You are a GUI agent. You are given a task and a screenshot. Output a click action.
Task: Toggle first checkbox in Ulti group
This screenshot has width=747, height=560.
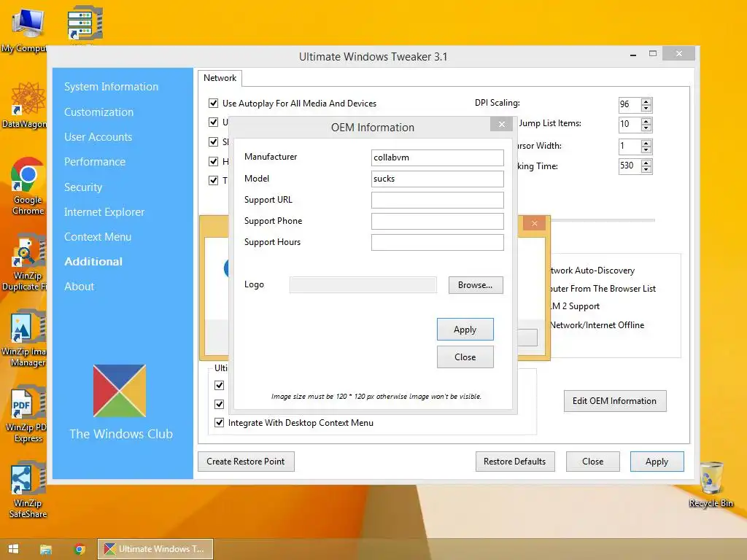(219, 385)
